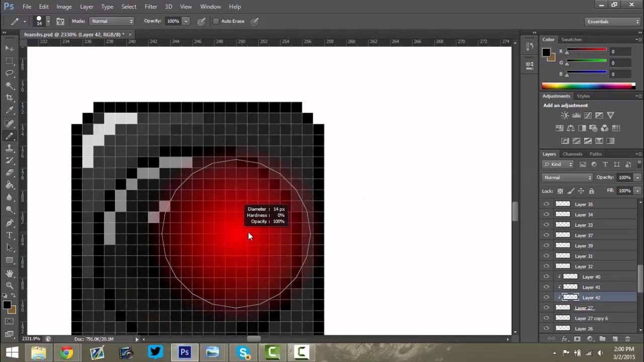
Task: Hide Layer 35 with its eye icon
Action: pyautogui.click(x=546, y=204)
